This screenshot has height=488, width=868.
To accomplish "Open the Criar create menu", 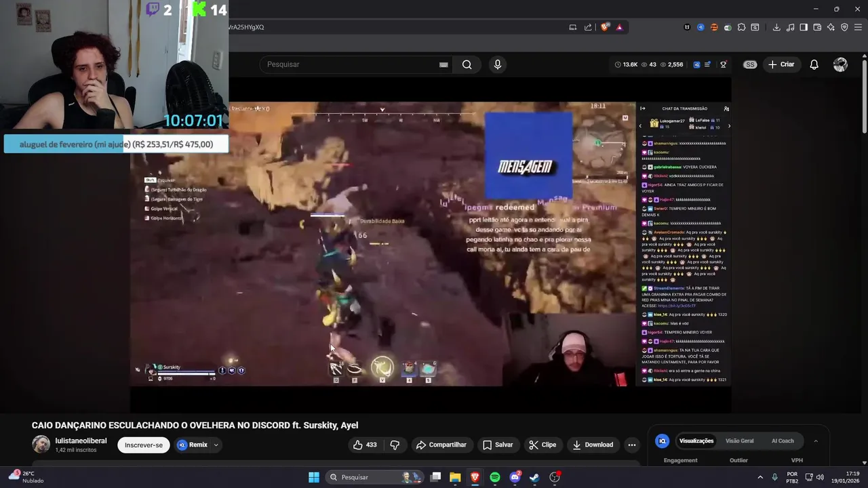I will (781, 64).
